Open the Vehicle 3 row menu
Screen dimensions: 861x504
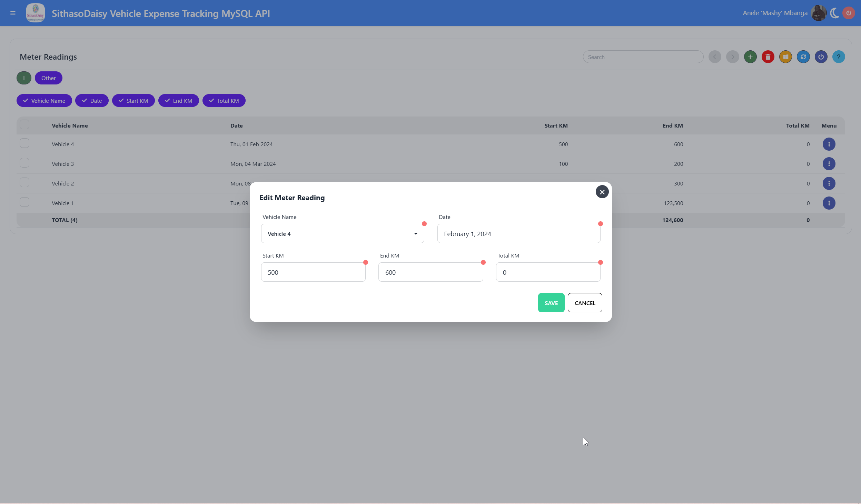[829, 164]
